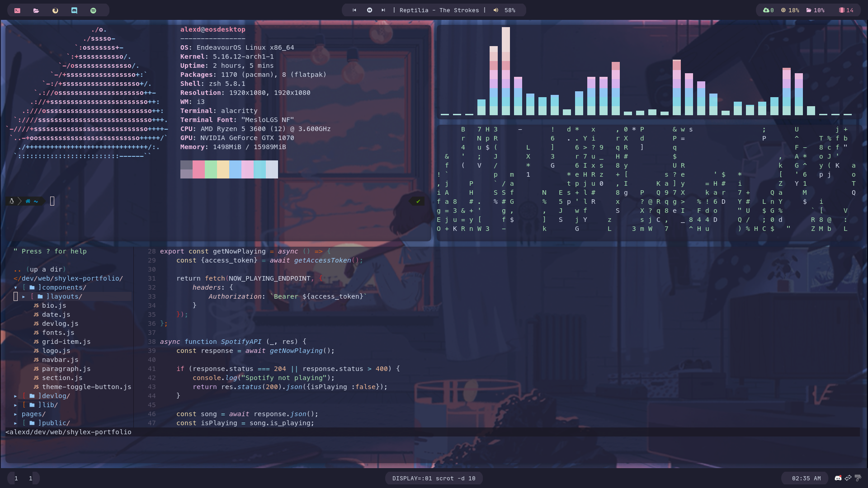
Task: Click the pink swatch in neofetch palette
Action: click(x=198, y=169)
